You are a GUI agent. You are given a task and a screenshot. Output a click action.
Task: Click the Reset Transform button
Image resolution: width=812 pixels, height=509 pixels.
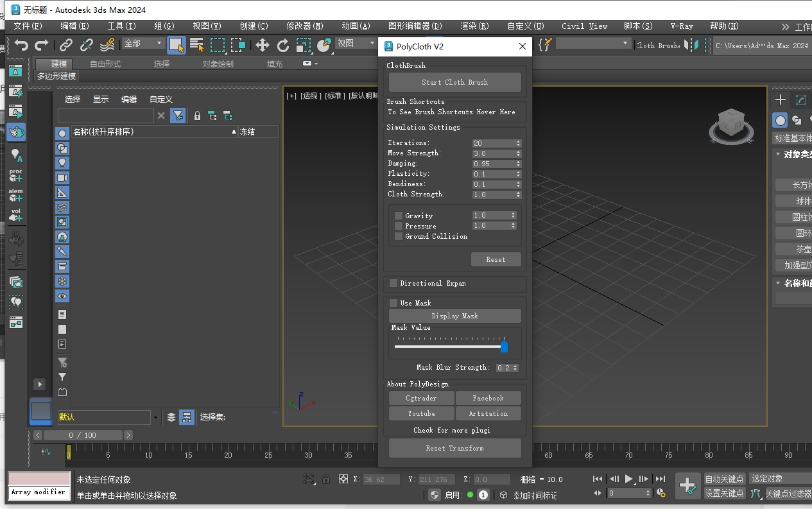tap(454, 447)
